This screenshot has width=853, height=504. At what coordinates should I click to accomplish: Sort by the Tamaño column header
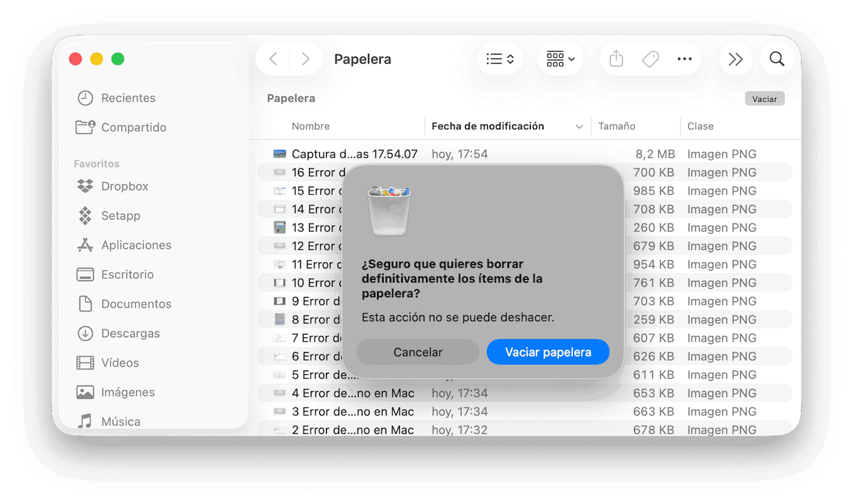616,126
